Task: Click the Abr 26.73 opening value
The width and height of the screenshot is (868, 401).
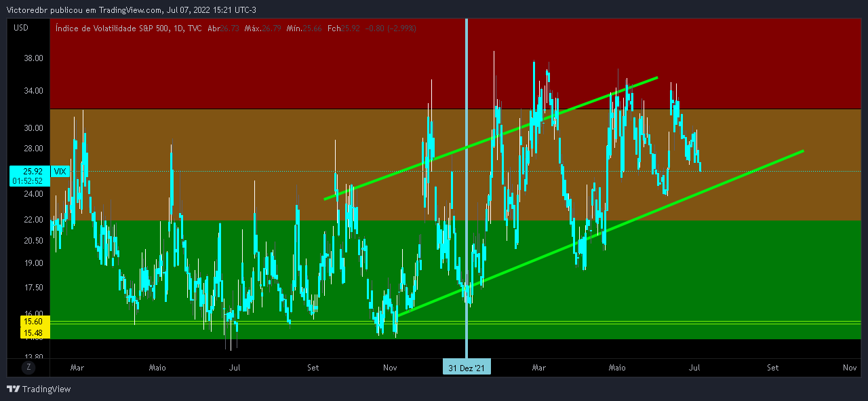Action: [224, 28]
